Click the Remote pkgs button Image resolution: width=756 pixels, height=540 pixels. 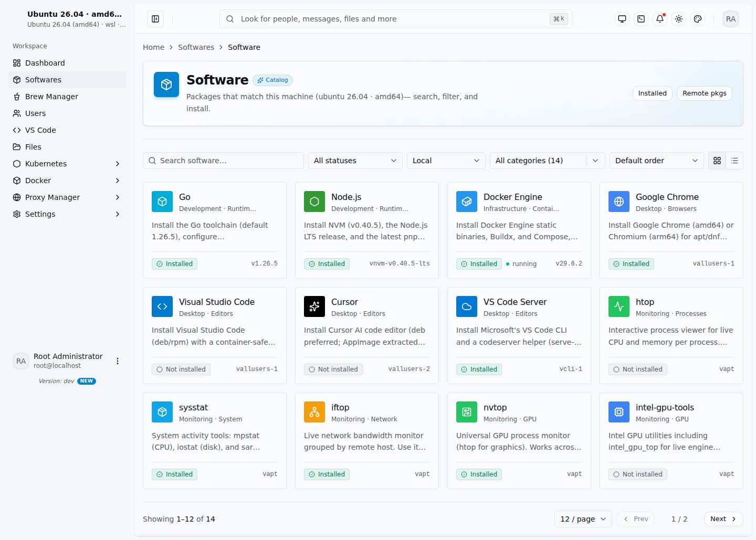(705, 93)
